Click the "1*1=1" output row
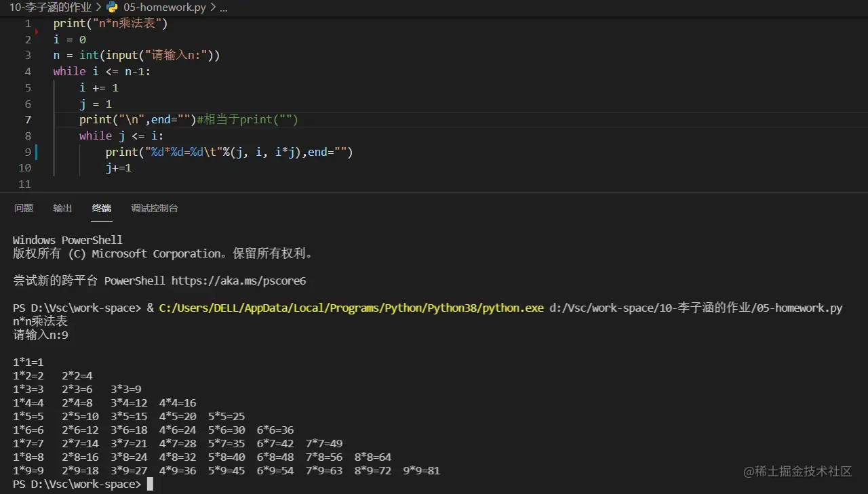The height and width of the screenshot is (494, 868). point(28,362)
